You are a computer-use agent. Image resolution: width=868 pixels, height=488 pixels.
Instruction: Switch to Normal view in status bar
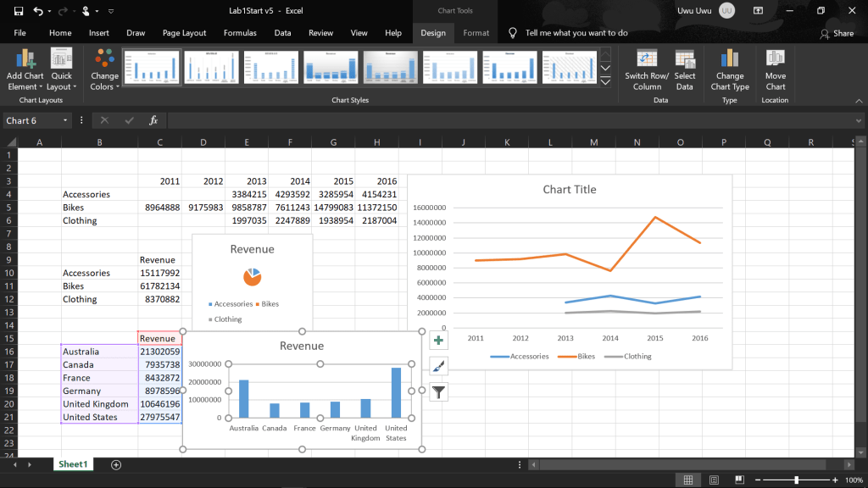tap(688, 480)
